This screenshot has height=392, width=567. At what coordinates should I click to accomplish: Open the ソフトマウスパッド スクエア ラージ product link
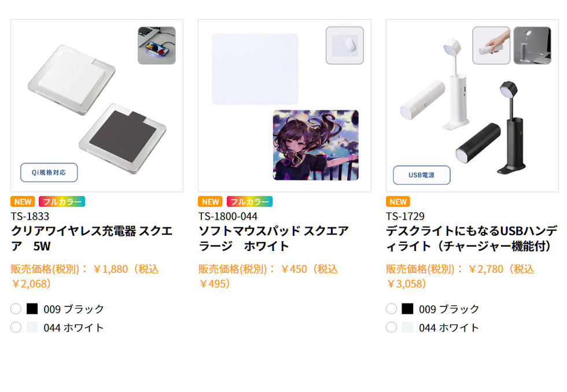[274, 238]
